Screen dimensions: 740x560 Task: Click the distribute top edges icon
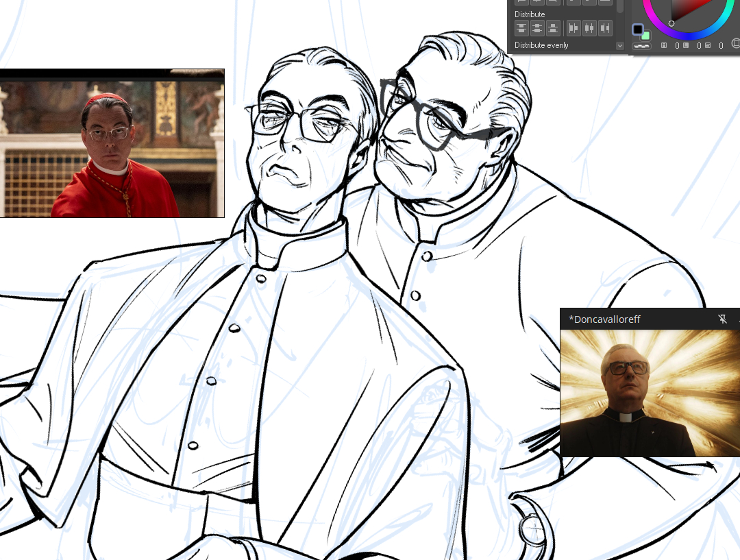coord(521,28)
